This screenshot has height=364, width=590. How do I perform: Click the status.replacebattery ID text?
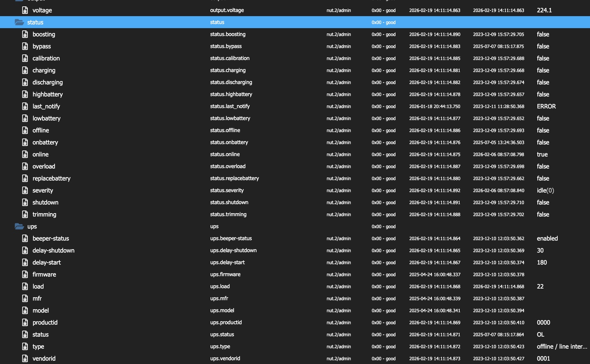234,178
